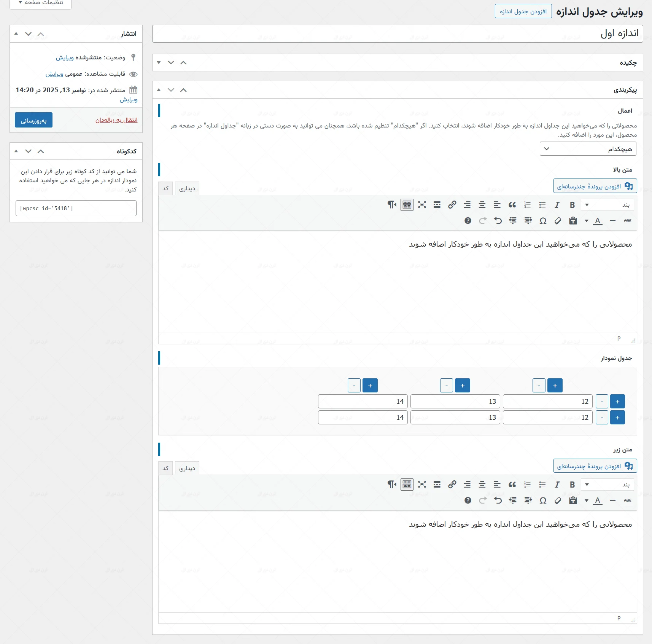This screenshot has width=652, height=644.
Task: Collapse the انتشار panel using its triangle toggle
Action: pos(16,34)
